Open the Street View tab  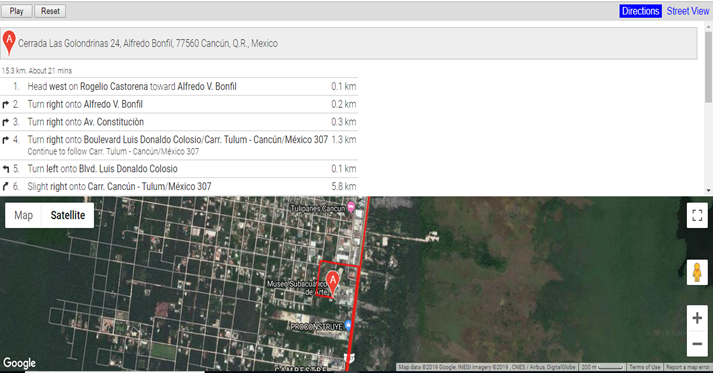[x=688, y=11]
